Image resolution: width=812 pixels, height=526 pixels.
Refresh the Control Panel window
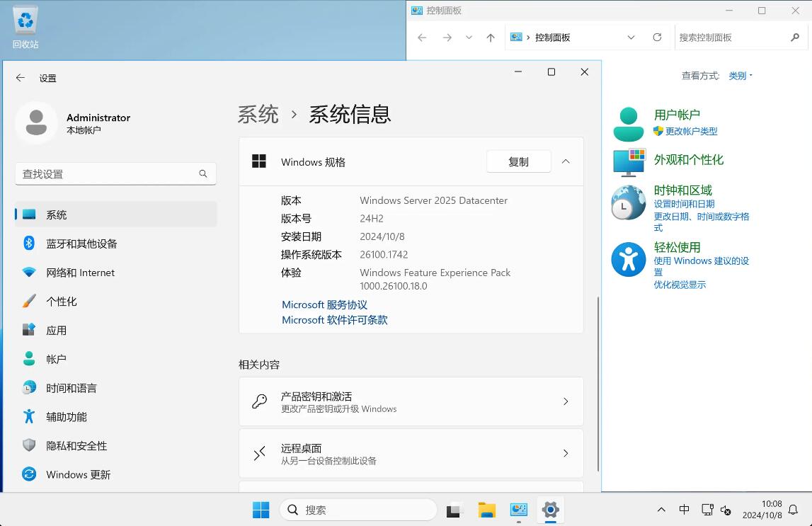tap(657, 38)
